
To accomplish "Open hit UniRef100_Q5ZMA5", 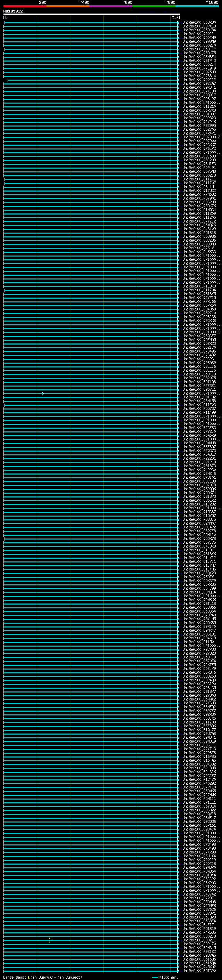I will point(199,340).
